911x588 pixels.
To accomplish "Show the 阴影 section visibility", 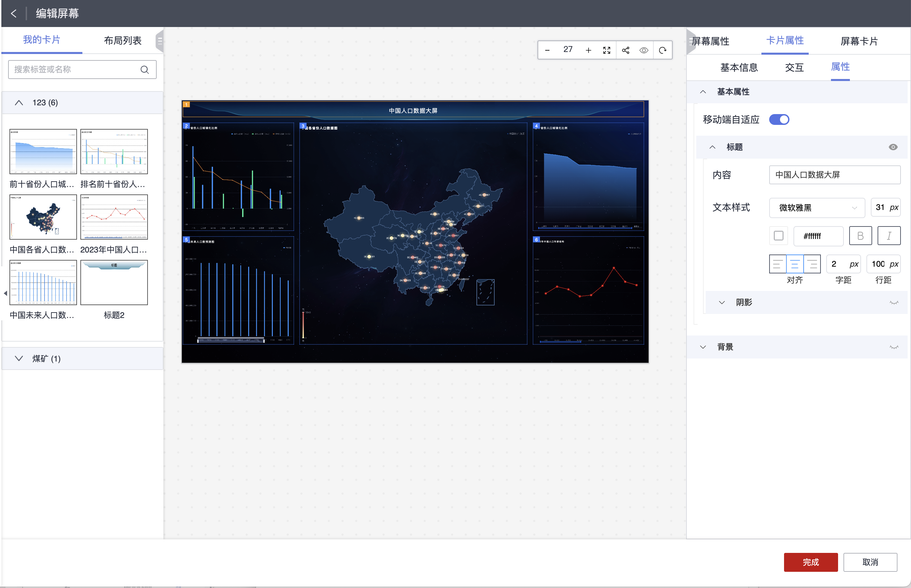I will (894, 302).
